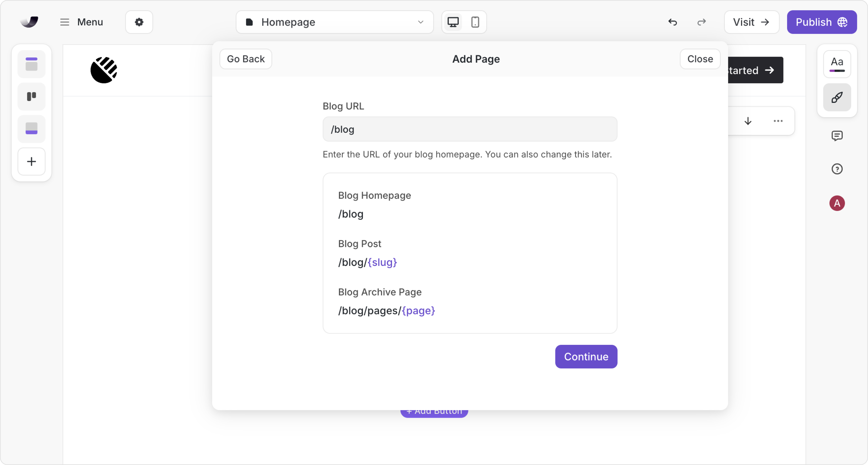The height and width of the screenshot is (465, 868).
Task: Select the footer section icon in sidebar
Action: 31,129
